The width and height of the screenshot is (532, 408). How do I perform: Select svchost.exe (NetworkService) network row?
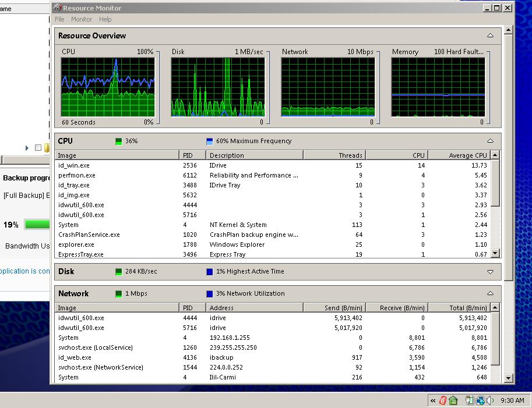click(x=273, y=367)
